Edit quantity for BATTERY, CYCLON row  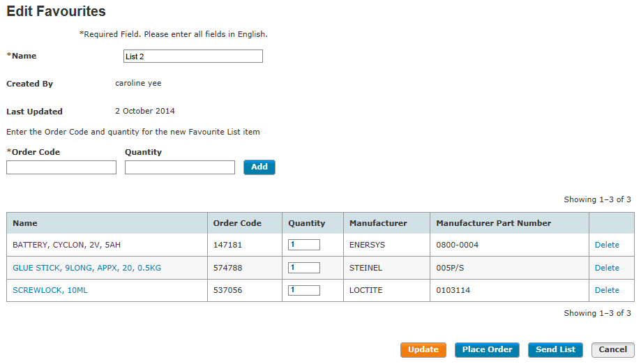pos(304,245)
